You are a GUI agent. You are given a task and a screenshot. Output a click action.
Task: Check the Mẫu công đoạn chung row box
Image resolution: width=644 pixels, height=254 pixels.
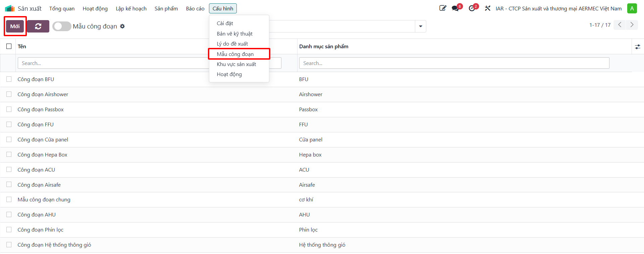coord(9,199)
